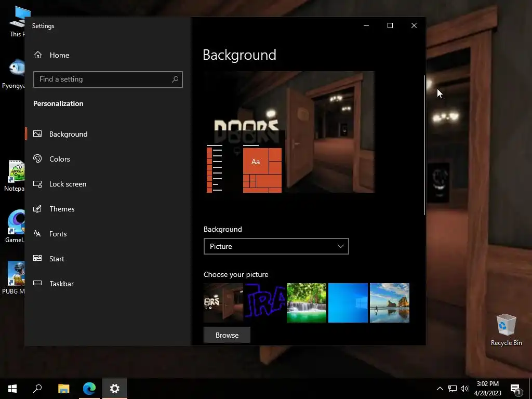532x399 pixels.
Task: Select the Notepad++ desktop shortcut
Action: (14, 176)
